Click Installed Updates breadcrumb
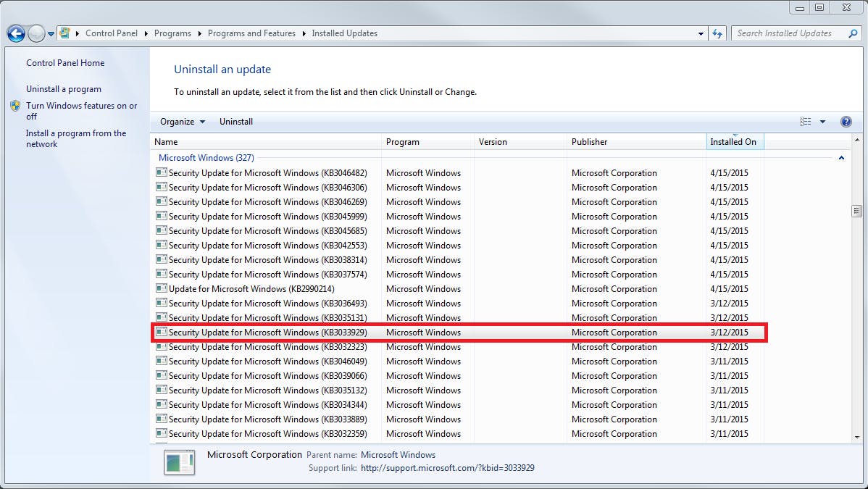Image resolution: width=868 pixels, height=489 pixels. click(x=344, y=33)
